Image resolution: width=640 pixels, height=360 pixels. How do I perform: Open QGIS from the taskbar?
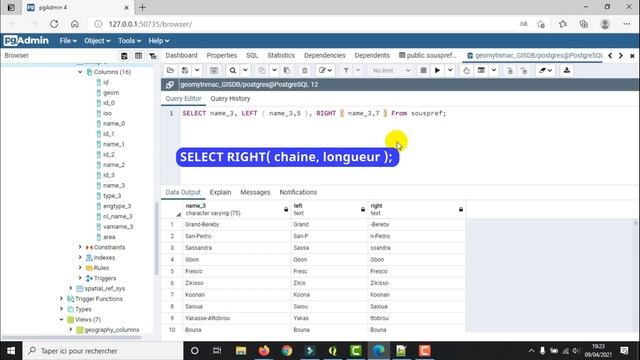(x=332, y=351)
